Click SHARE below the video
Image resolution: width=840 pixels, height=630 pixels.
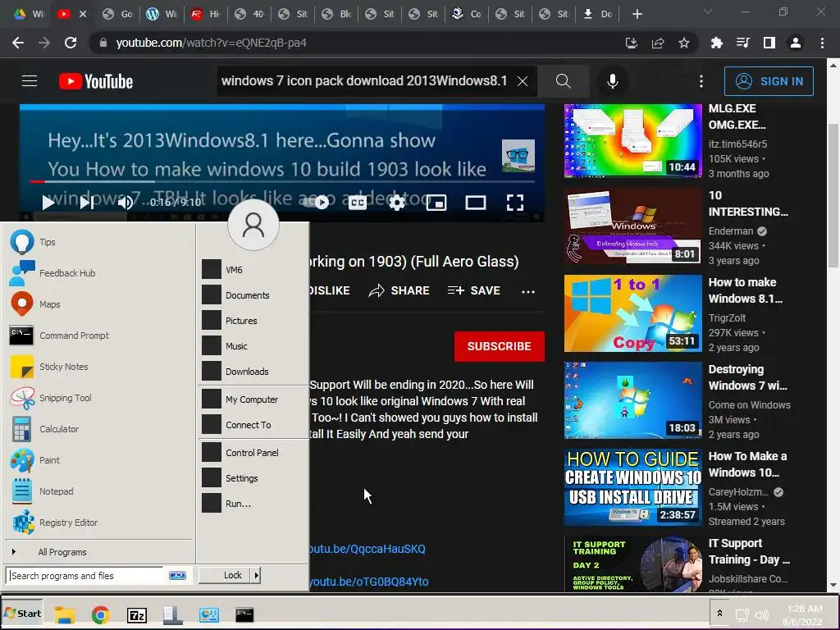tap(399, 290)
